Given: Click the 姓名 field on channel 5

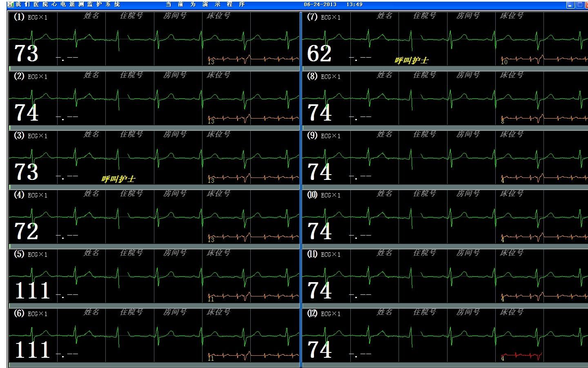Looking at the screenshot, I should [91, 253].
